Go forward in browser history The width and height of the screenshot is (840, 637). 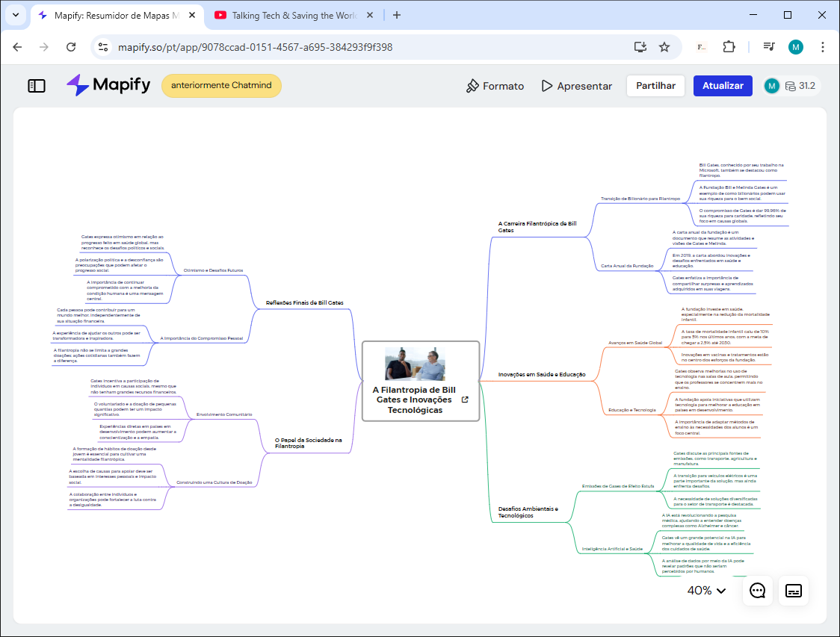point(44,47)
